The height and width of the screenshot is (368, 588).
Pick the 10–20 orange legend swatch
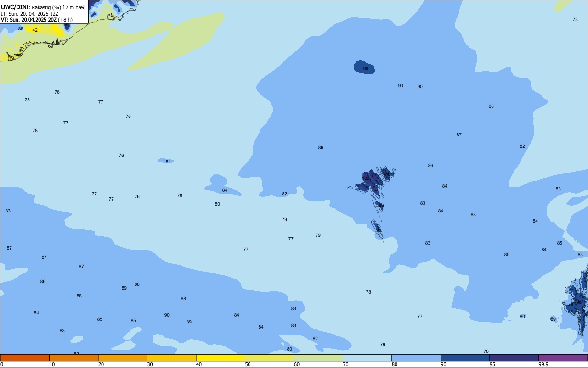point(73,357)
